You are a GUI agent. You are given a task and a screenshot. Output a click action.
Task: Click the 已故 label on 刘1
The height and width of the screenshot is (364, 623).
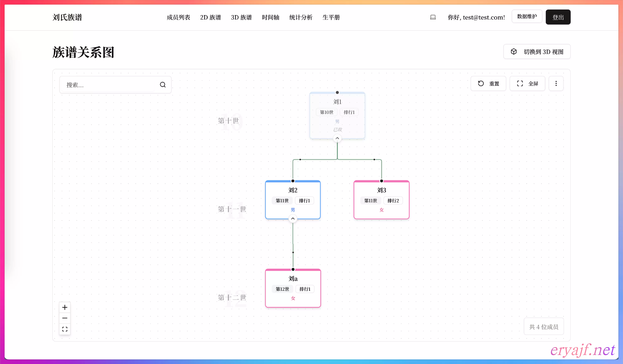point(337,129)
